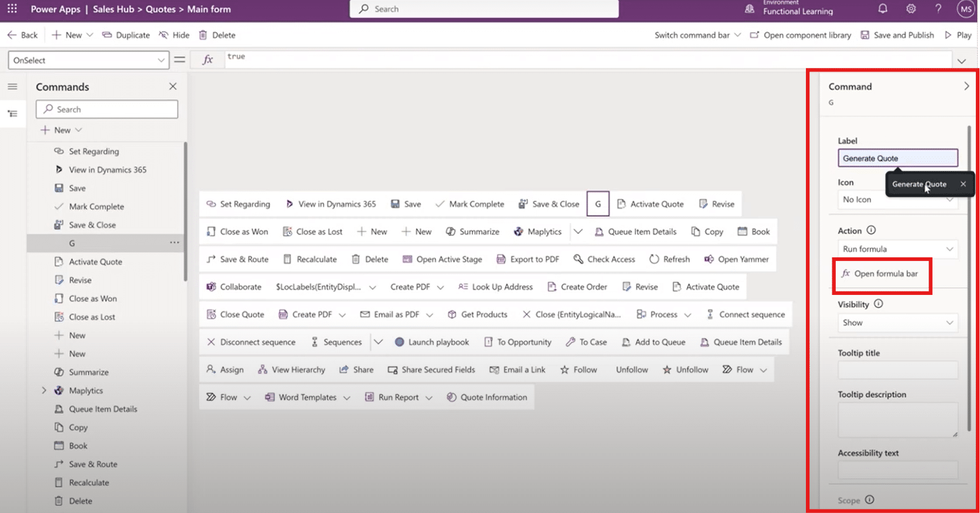This screenshot has width=980, height=513.
Task: Click Open component library
Action: [x=801, y=35]
